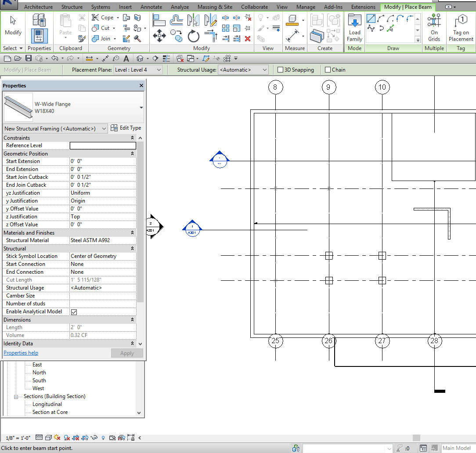Disable Enable Analytical Model
Image resolution: width=476 pixels, height=453 pixels.
click(74, 312)
